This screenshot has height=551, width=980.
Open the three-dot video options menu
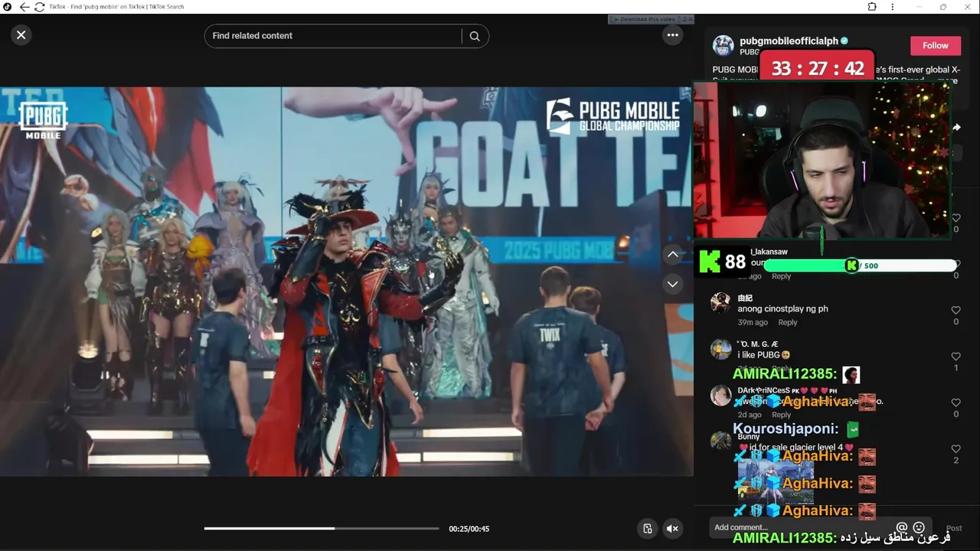click(672, 35)
